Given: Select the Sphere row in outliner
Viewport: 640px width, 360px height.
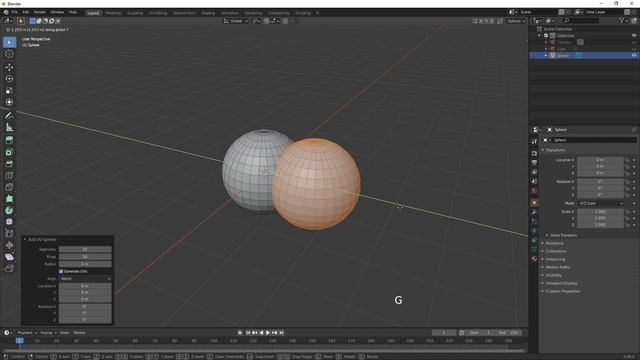Looking at the screenshot, I should tap(584, 56).
